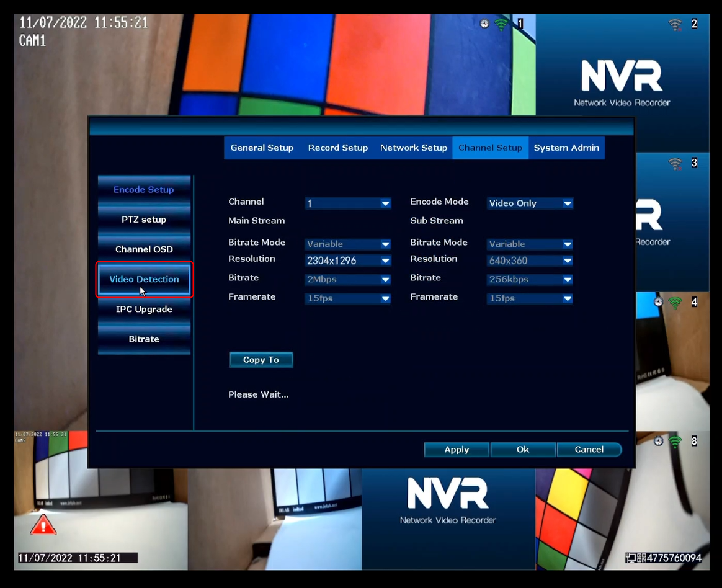
Task: Open main stream Resolution 2304x1296 dropdown
Action: [x=347, y=261]
